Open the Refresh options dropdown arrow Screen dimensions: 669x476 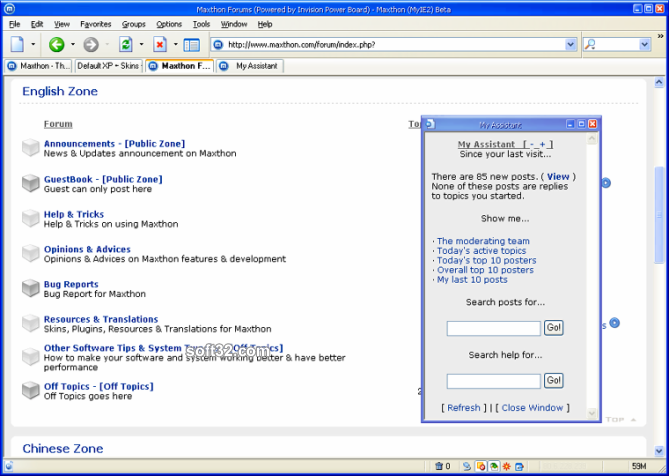pyautogui.click(x=141, y=44)
